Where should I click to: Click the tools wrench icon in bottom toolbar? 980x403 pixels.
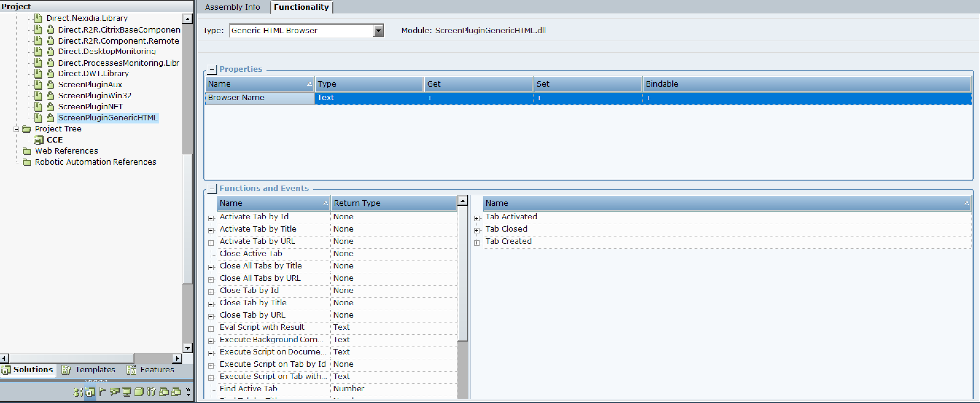pos(151,392)
